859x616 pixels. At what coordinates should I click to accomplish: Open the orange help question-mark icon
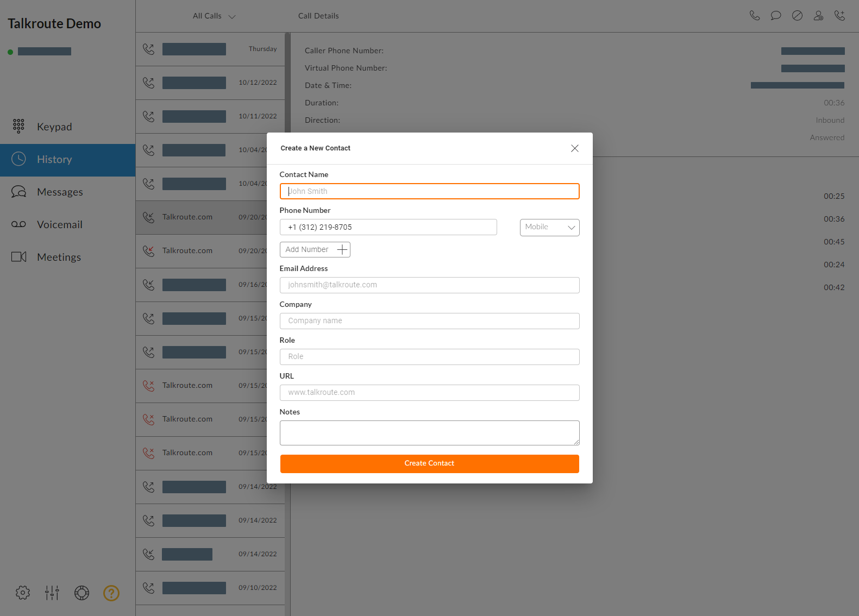111,593
